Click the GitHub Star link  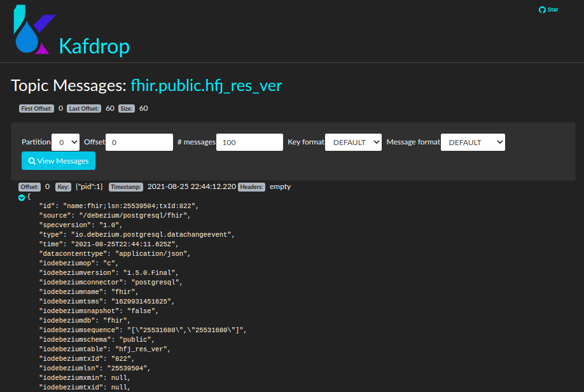[548, 10]
